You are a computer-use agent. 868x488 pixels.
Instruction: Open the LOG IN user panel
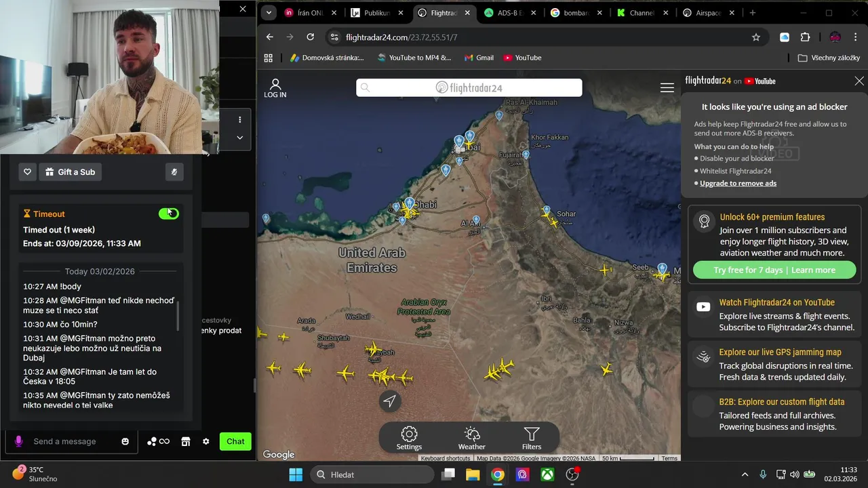point(275,88)
